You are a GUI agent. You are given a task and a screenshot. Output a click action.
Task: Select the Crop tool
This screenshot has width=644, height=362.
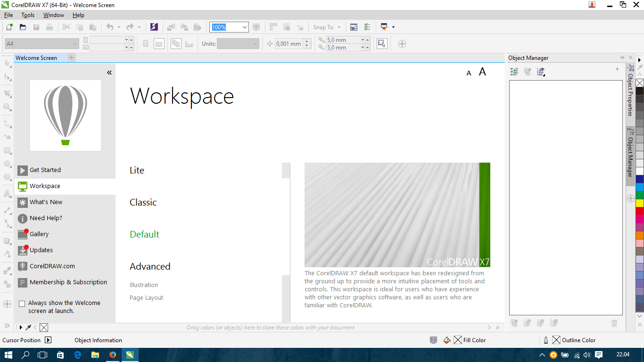[x=7, y=93]
